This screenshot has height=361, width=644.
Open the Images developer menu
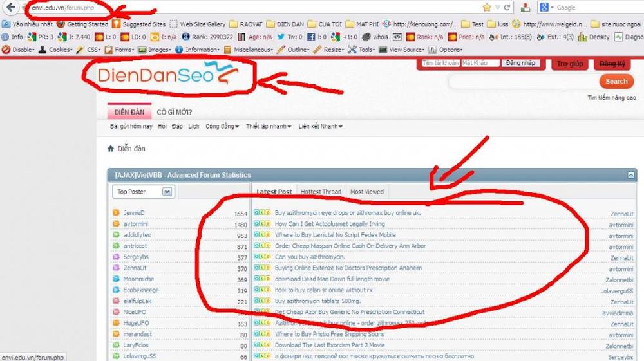tap(155, 50)
